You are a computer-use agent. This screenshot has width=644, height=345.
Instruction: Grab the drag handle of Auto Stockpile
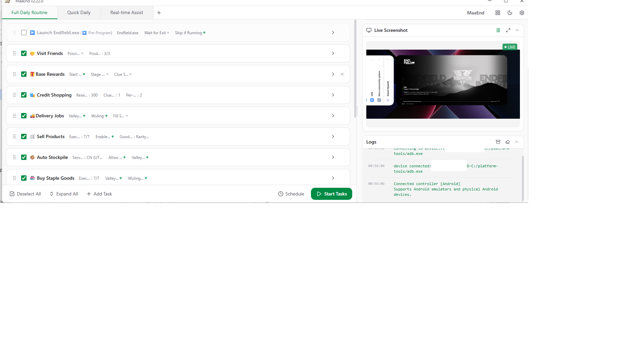14,157
